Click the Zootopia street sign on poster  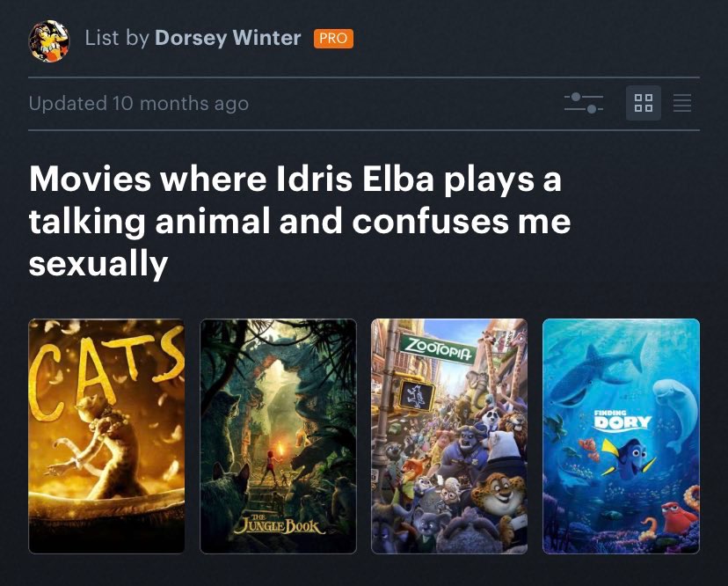click(x=437, y=349)
